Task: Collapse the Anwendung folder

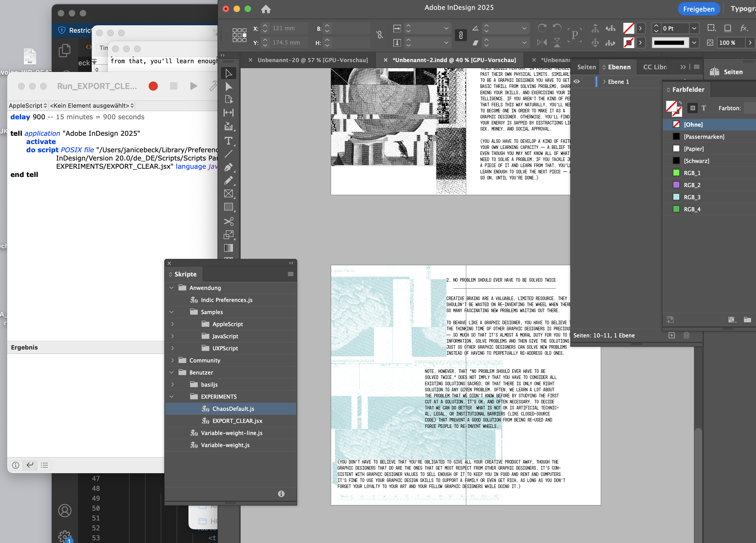Action: click(171, 287)
